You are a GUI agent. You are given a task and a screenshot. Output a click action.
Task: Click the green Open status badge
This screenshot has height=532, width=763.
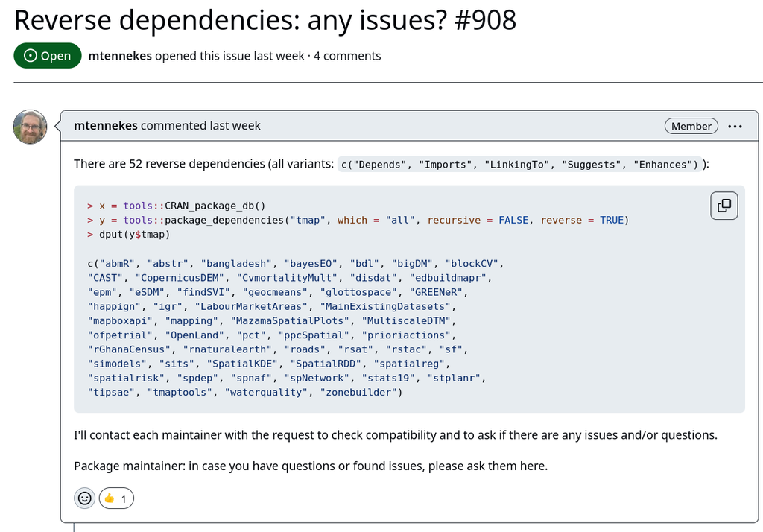[48, 56]
